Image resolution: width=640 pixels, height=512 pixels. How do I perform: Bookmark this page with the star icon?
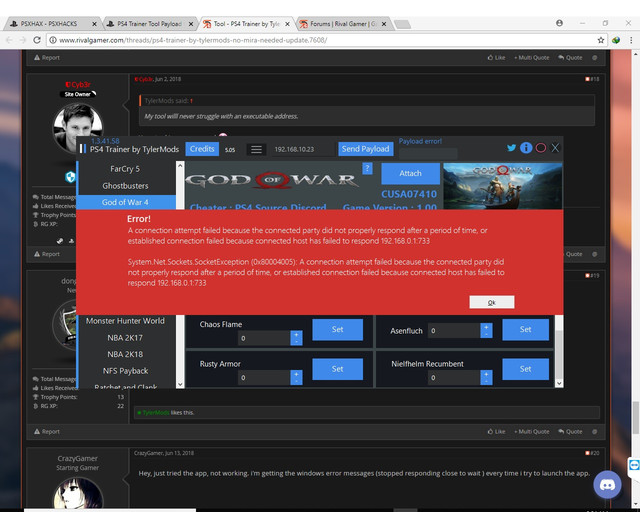(x=600, y=40)
